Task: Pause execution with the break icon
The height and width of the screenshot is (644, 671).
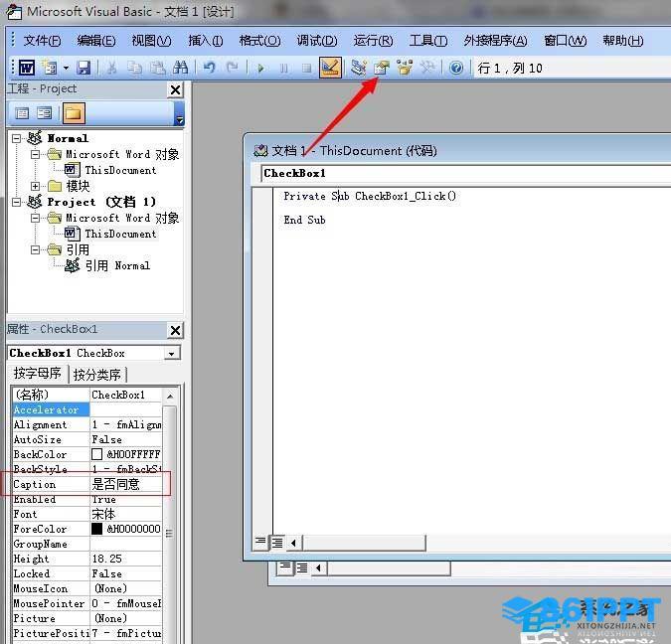Action: 283,68
